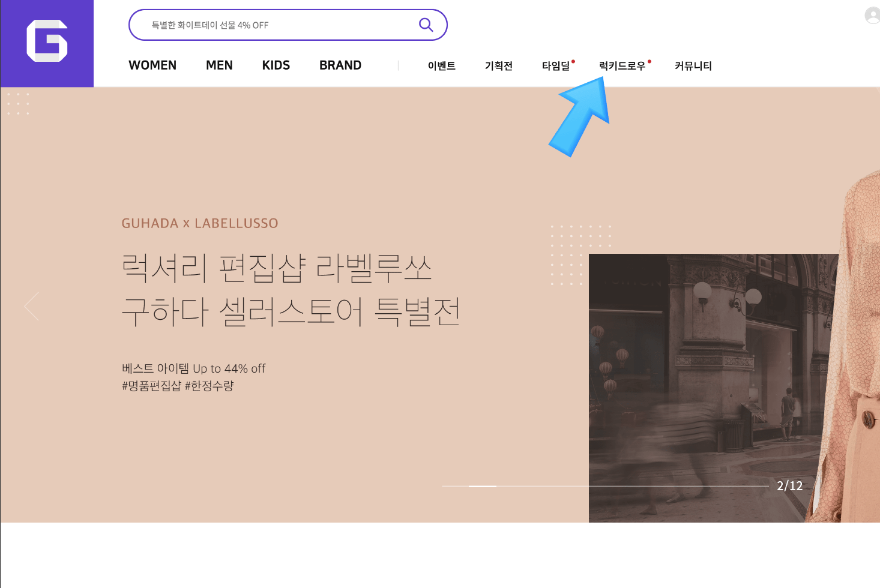880x588 pixels.
Task: Go to the 이벤트 page
Action: [x=442, y=66]
